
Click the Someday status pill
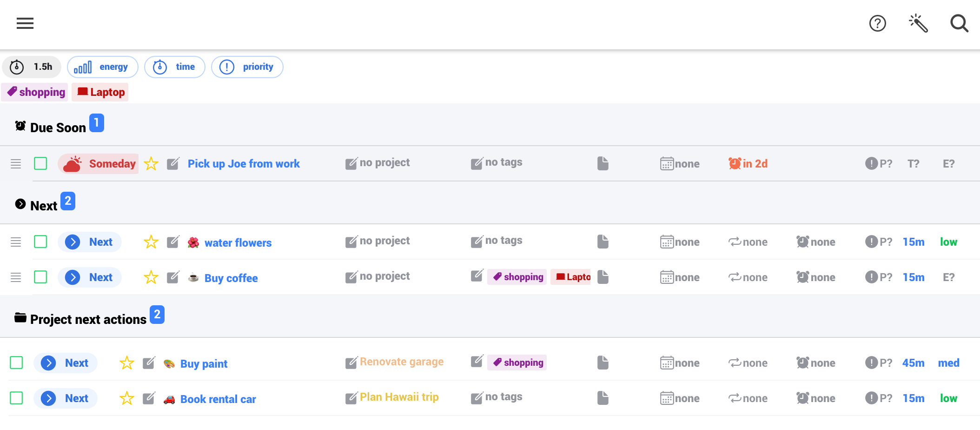[98, 163]
